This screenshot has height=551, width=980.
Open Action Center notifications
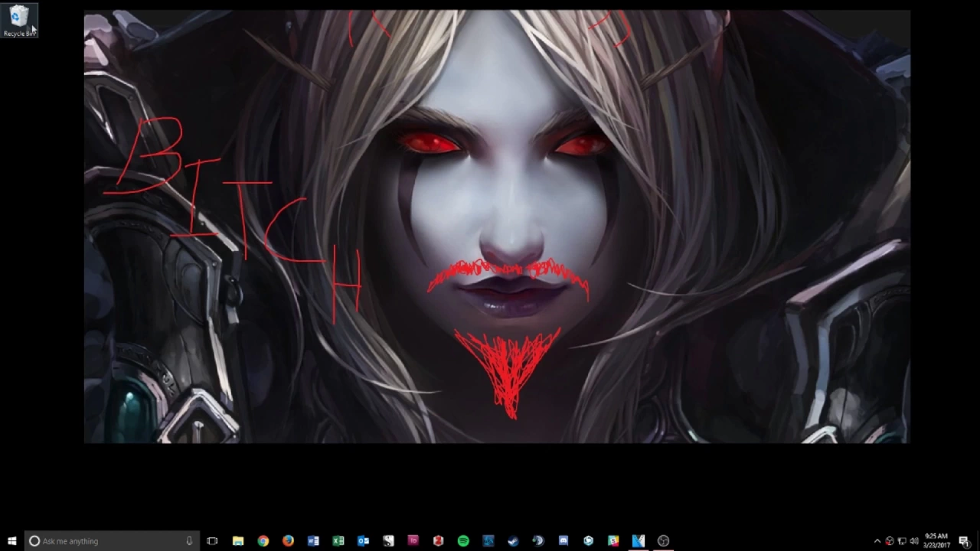[964, 541]
